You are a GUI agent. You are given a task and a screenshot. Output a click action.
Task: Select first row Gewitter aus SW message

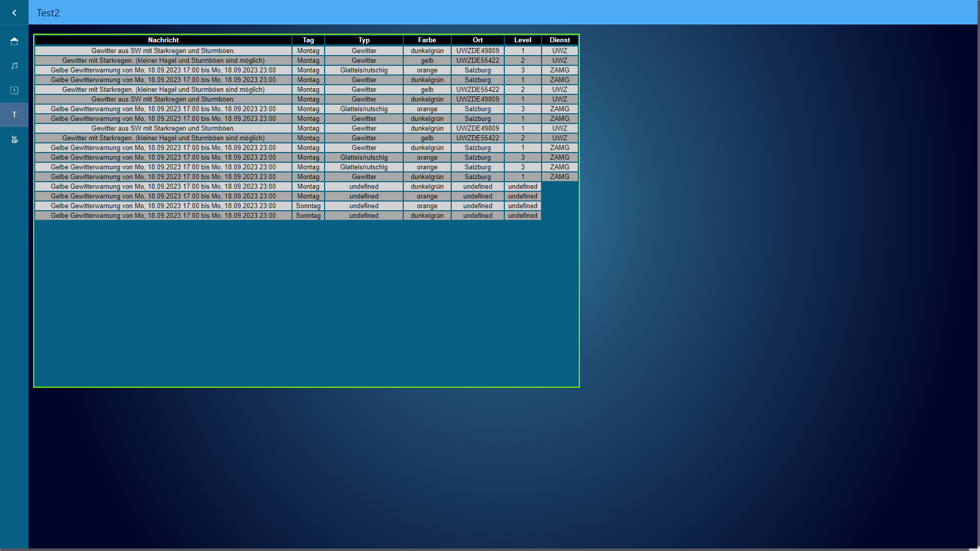point(163,51)
